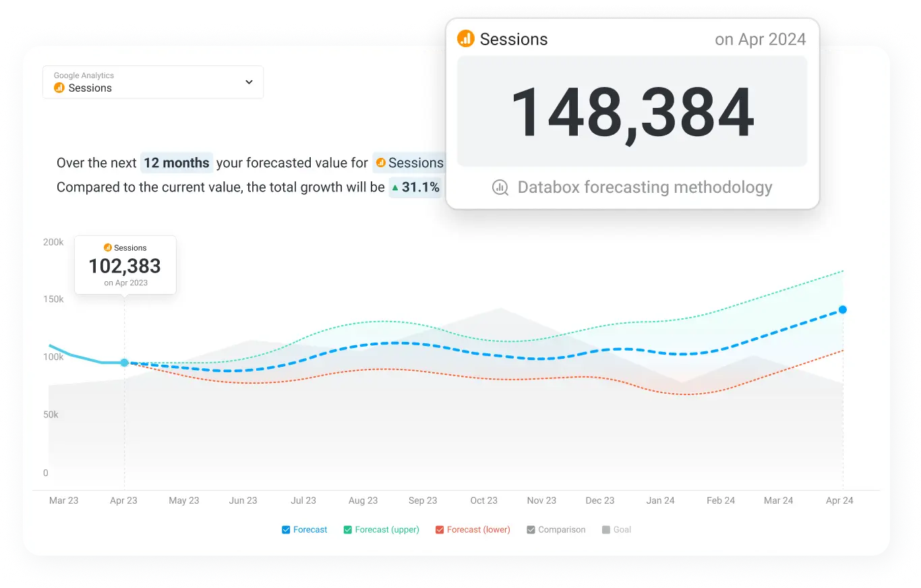Click the orange Sessions icon in the metric selector
The image size is (921, 588).
(x=59, y=88)
